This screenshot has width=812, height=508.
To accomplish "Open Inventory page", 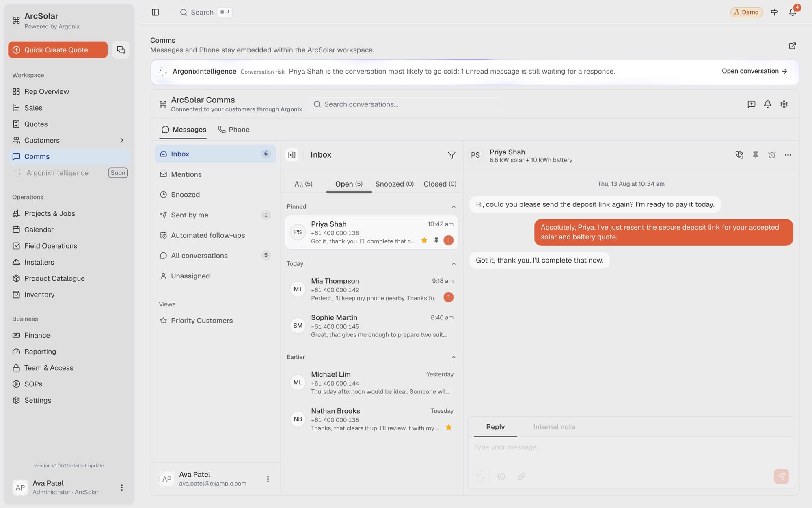I will (x=69, y=295).
